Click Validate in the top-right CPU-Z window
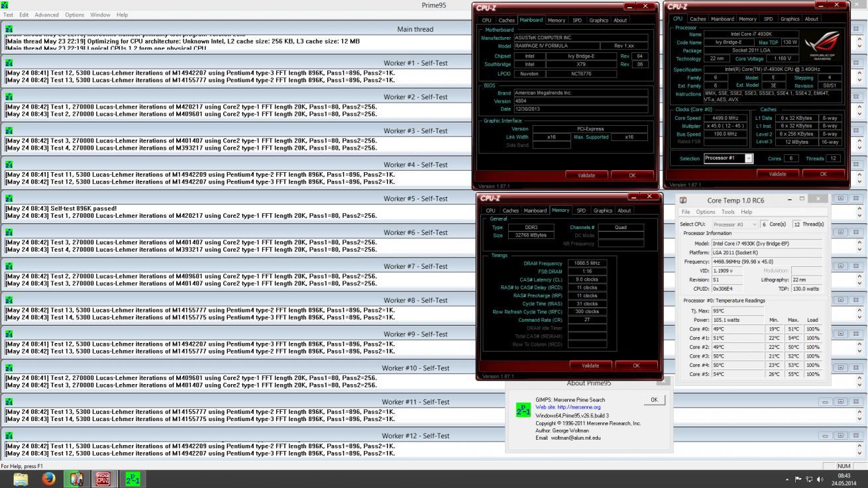Screen dimensions: 868x488 (x=777, y=174)
